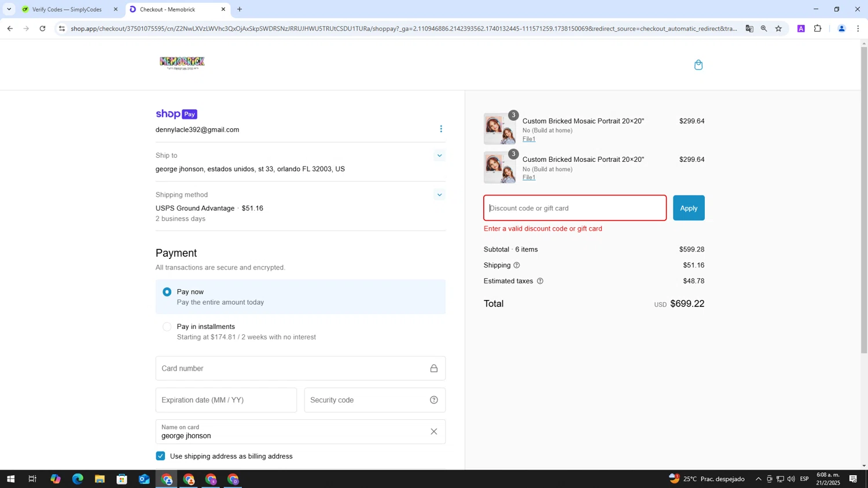
Task: Open File1 link of first product
Action: 528,139
